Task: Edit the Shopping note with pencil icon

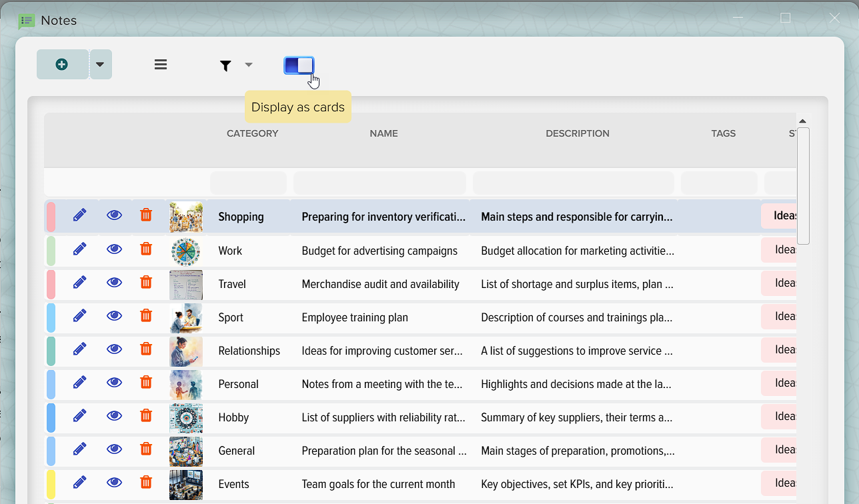Action: (80, 215)
